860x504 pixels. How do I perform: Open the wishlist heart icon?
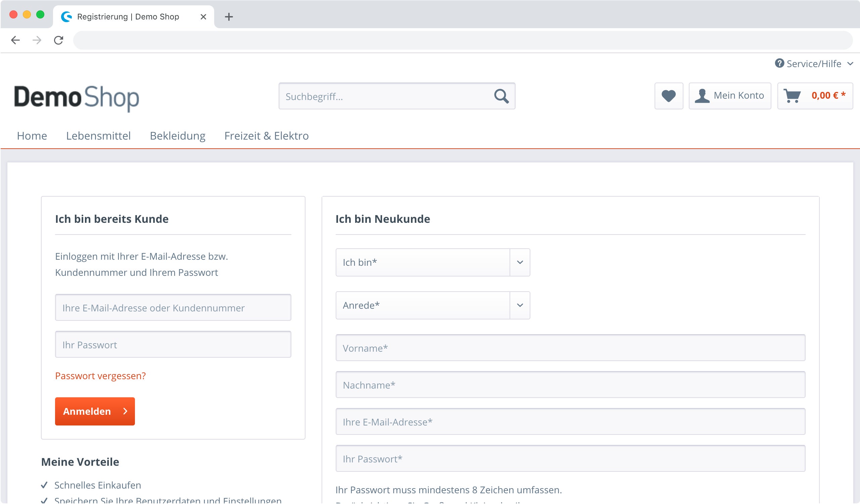[x=669, y=96]
